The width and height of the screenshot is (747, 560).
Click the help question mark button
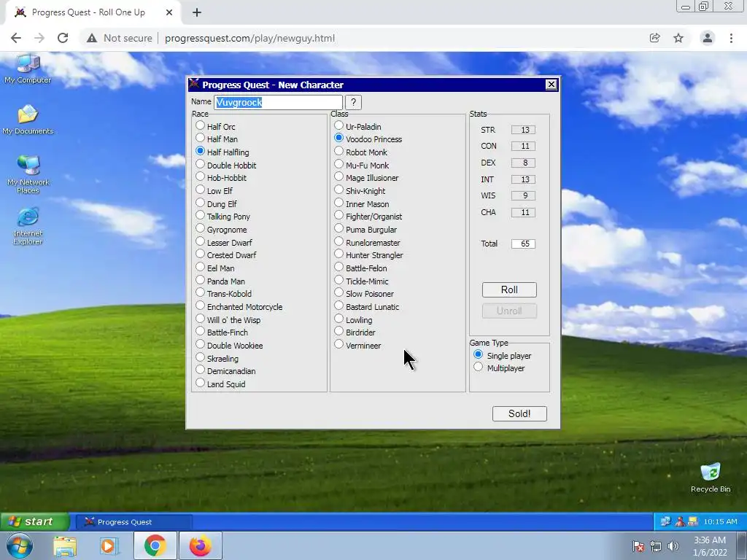(353, 102)
